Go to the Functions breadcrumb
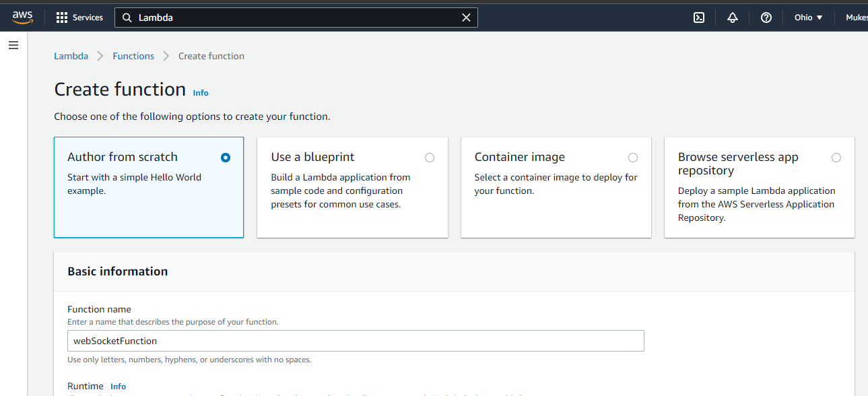 click(133, 56)
